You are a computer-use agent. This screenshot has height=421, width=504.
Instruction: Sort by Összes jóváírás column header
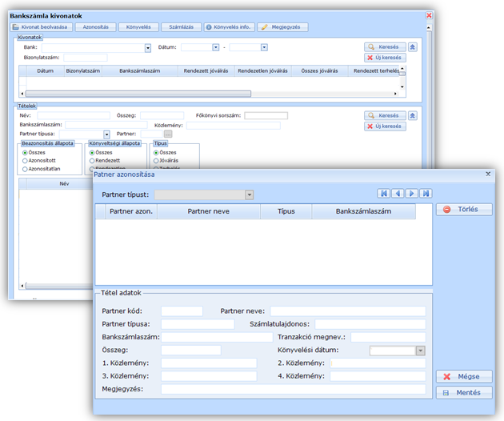319,70
